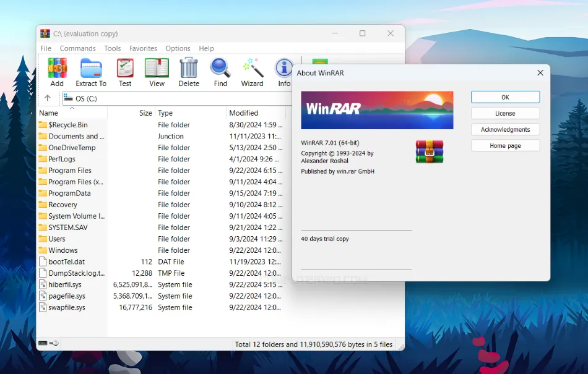Close the About WinRAR dialog

click(x=540, y=72)
